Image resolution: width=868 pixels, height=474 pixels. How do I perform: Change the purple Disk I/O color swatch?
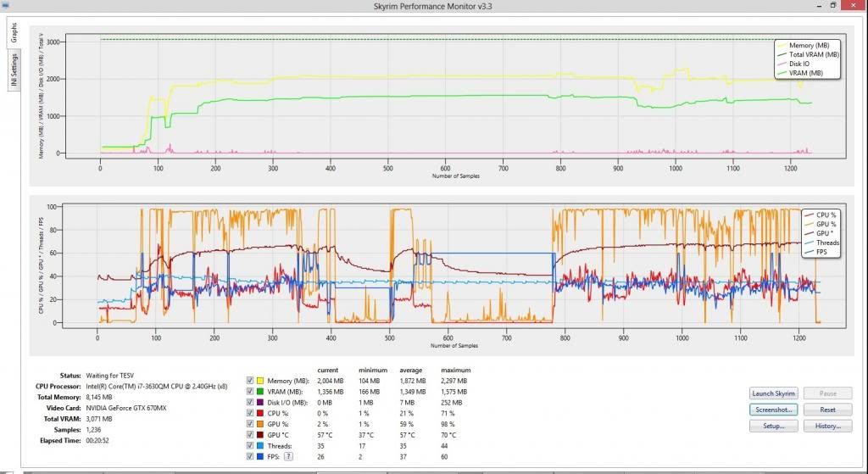[x=260, y=403]
